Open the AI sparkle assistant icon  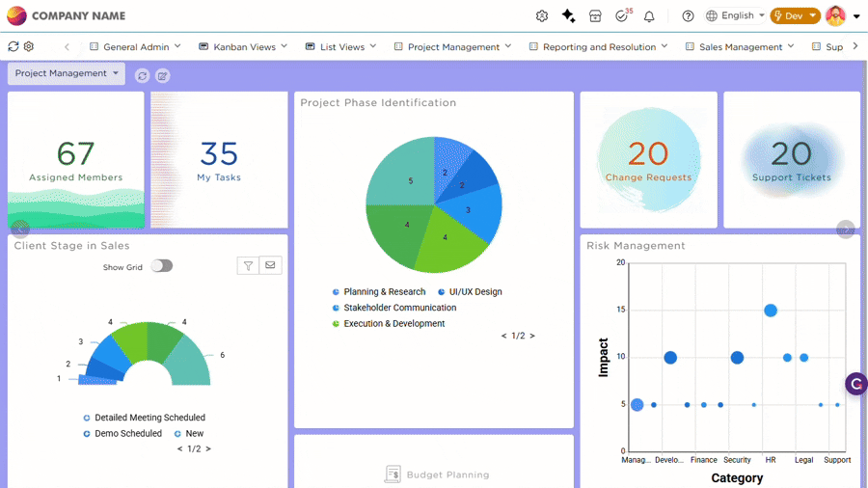pos(569,16)
